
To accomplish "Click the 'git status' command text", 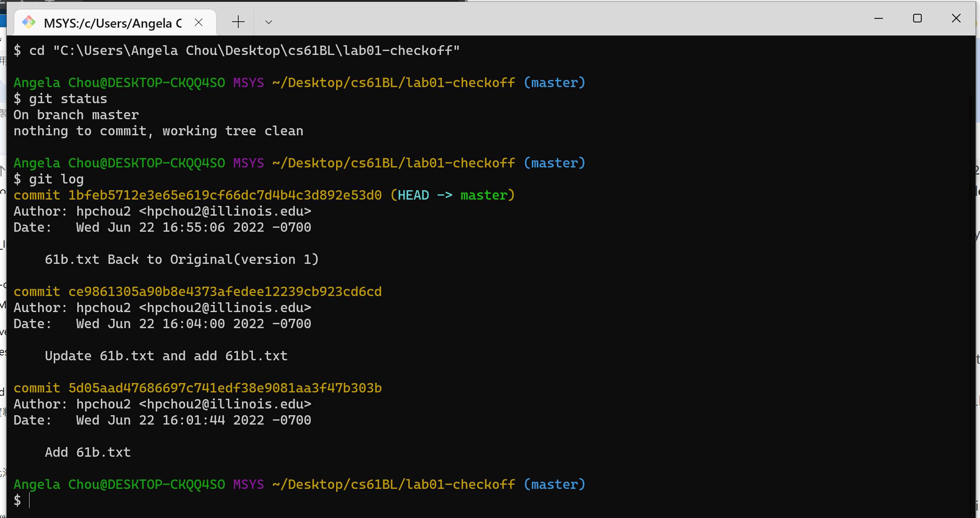I will (x=68, y=99).
